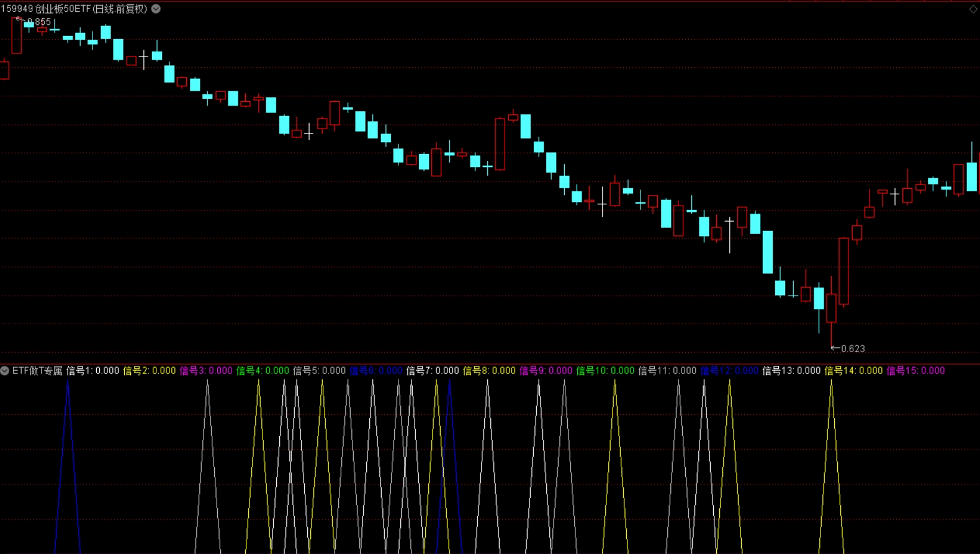Click the green 信号10: 0.000 label
Image resolution: width=980 pixels, height=554 pixels.
point(605,371)
